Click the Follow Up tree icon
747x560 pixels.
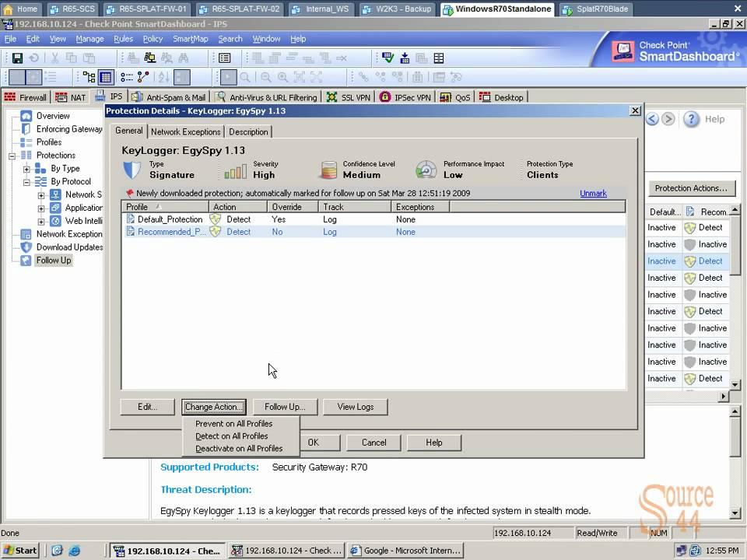26,261
